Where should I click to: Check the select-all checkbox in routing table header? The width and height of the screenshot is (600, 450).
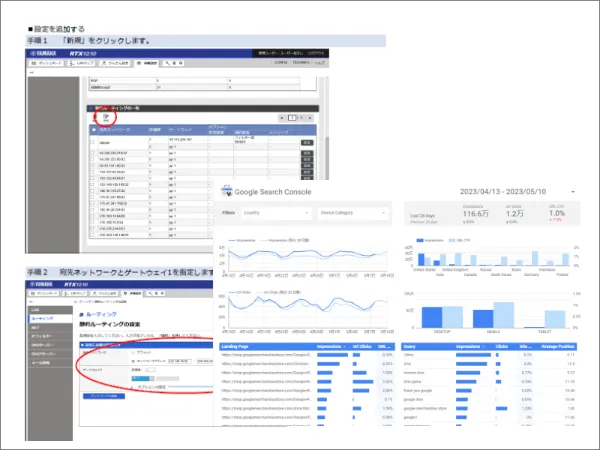pyautogui.click(x=93, y=130)
